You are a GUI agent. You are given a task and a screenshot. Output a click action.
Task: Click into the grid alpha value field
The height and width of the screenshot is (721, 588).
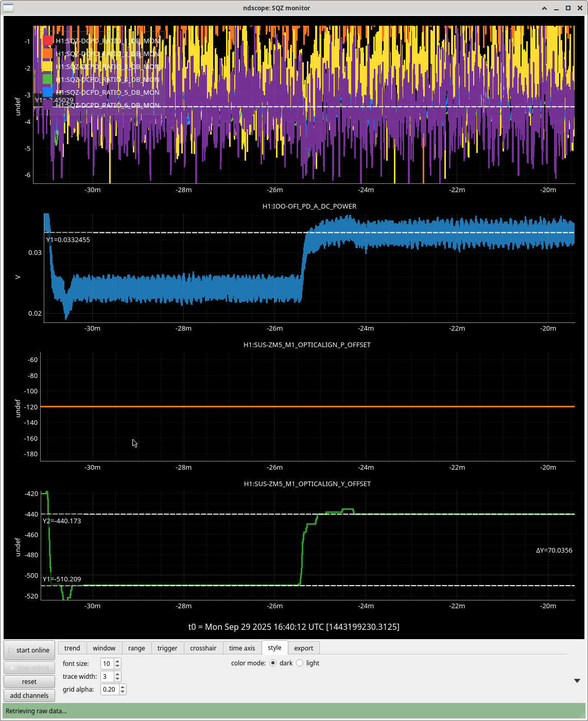point(109,690)
